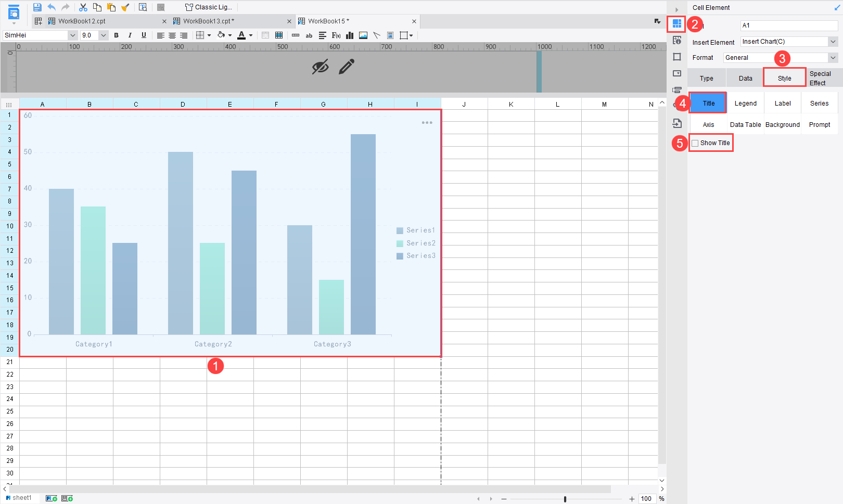
Task: Open Cell Element panel icon in sidebar
Action: pos(677,23)
